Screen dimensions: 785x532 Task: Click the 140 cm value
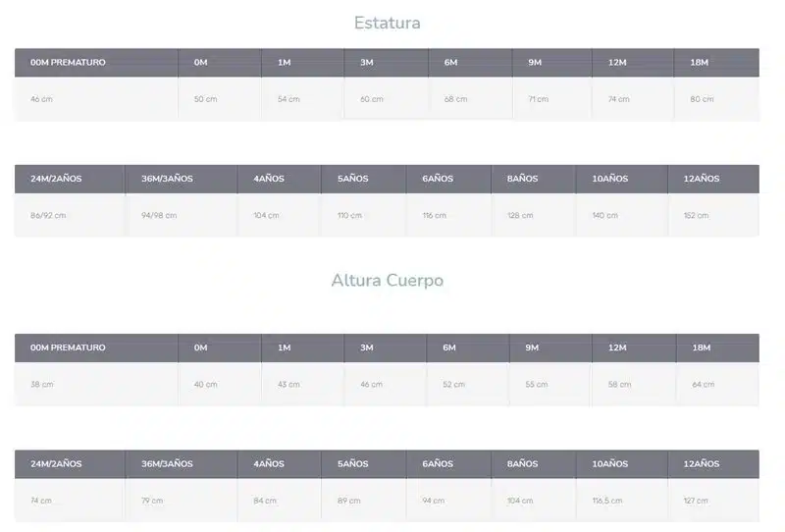click(x=603, y=215)
